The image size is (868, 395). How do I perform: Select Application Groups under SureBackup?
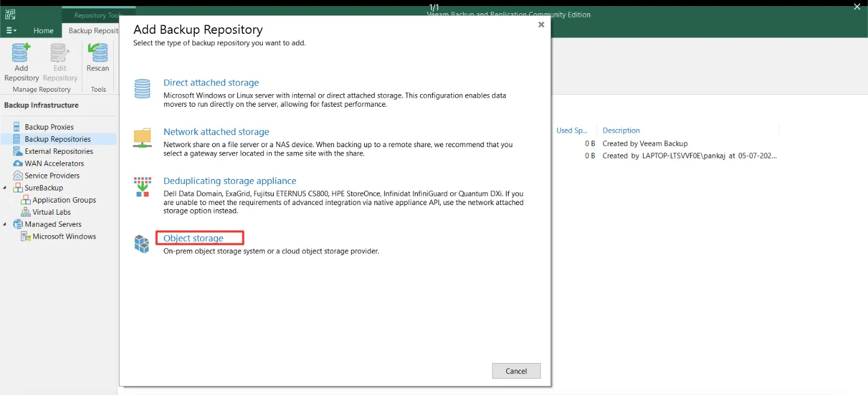coord(64,200)
